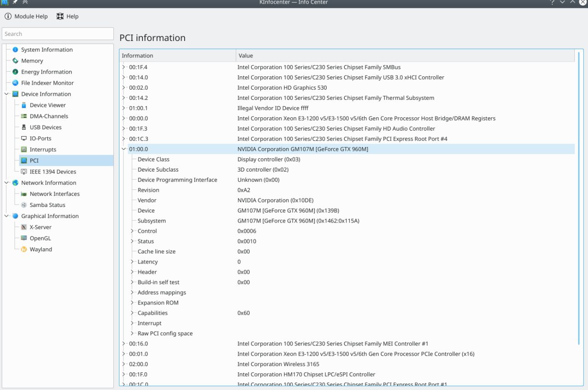Click the Samba Status icon
Image resolution: width=588 pixels, height=390 pixels.
point(24,205)
